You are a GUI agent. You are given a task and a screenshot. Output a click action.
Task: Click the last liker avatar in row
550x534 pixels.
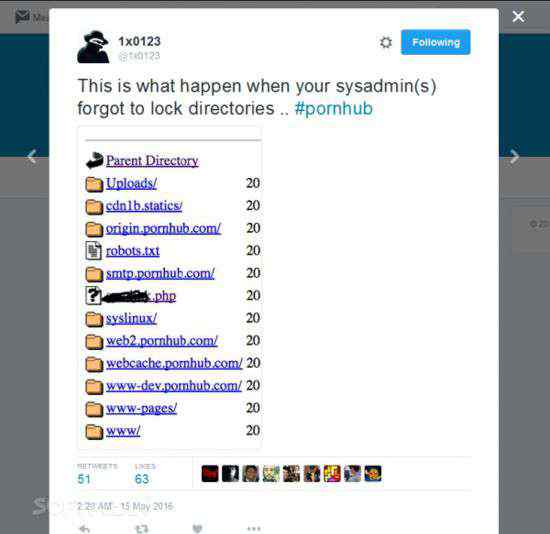373,473
